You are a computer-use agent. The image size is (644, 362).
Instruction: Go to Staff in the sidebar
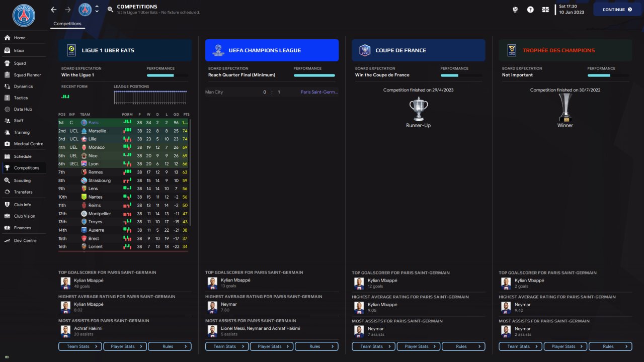pyautogui.click(x=19, y=121)
